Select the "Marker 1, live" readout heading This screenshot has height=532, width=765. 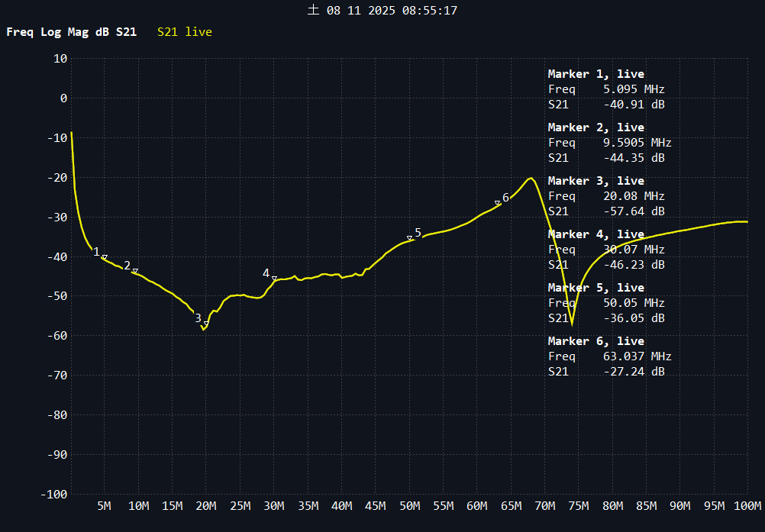click(596, 74)
